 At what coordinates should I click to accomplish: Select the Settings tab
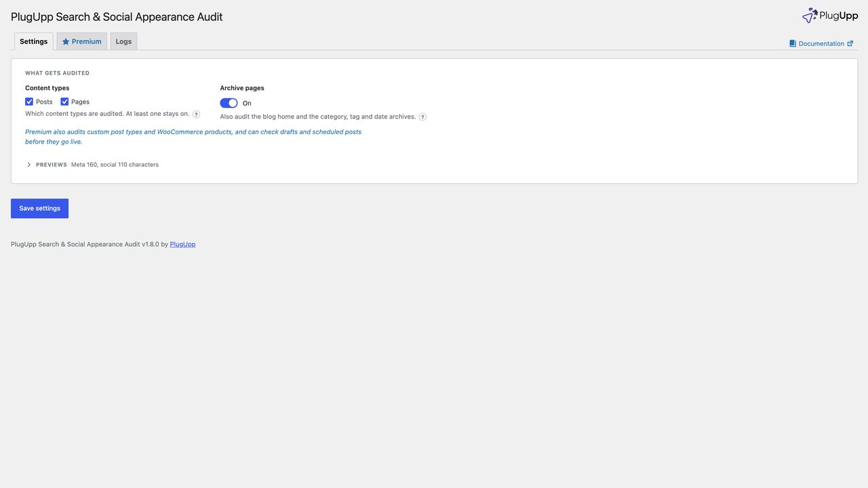33,41
